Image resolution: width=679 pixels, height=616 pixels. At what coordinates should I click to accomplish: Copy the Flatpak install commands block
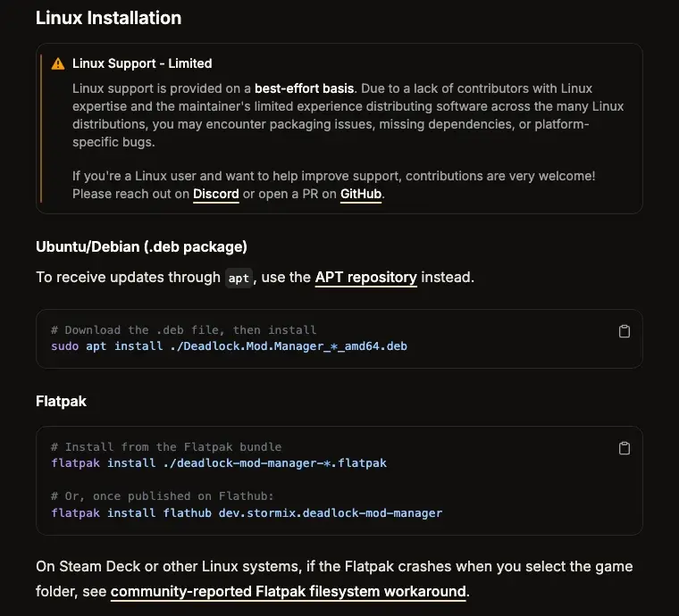[624, 448]
